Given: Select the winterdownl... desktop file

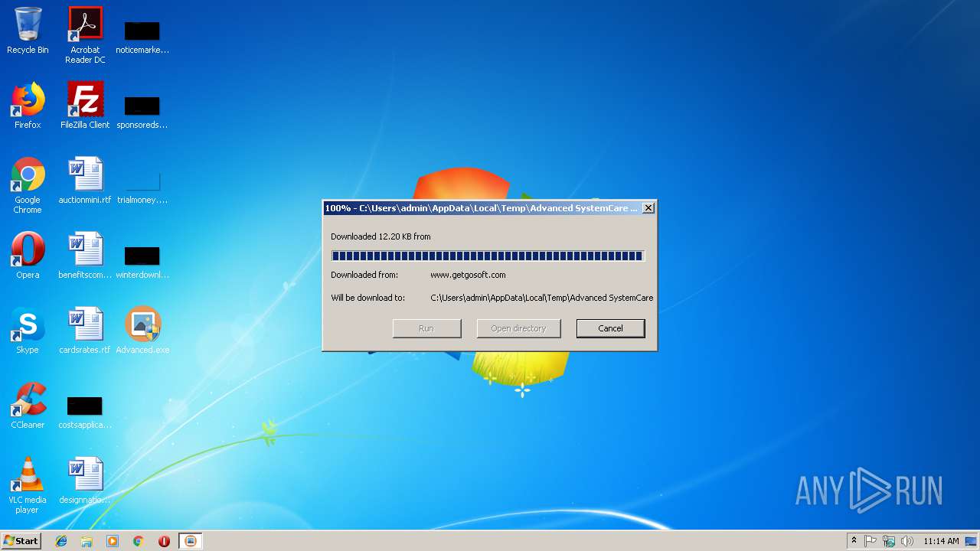Looking at the screenshot, I should pos(142,262).
